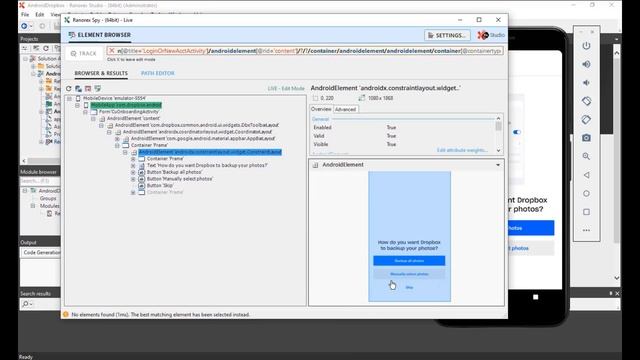Click second icon in Spy tree toolbar

coord(78,89)
